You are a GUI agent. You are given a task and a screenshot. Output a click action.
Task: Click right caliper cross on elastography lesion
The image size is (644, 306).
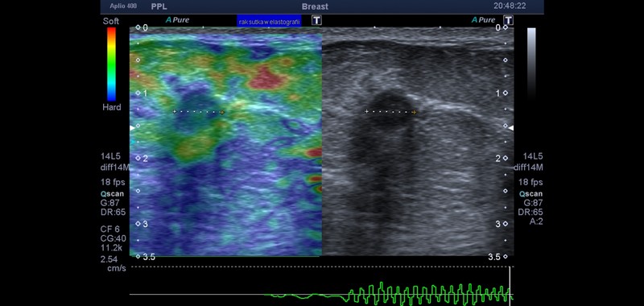(222, 112)
